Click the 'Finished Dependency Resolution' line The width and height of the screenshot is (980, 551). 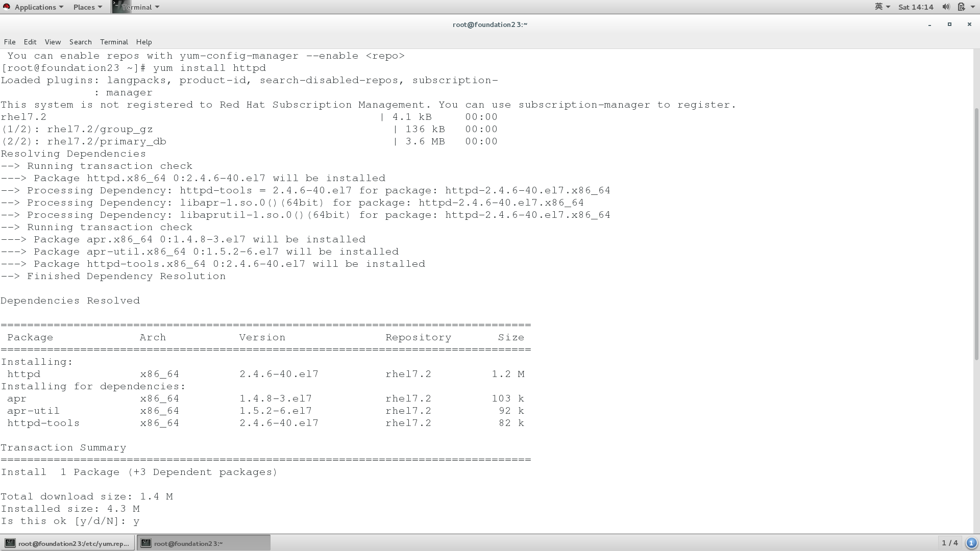point(113,276)
